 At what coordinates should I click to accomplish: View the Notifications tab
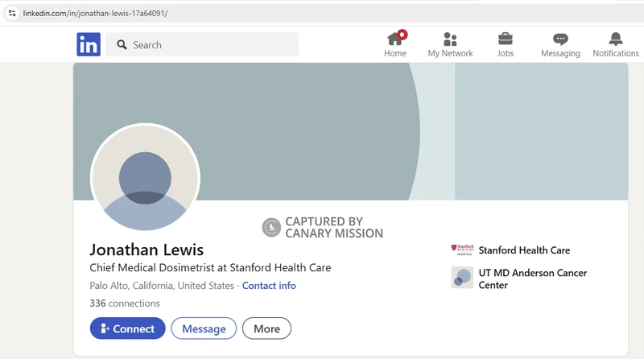point(616,44)
